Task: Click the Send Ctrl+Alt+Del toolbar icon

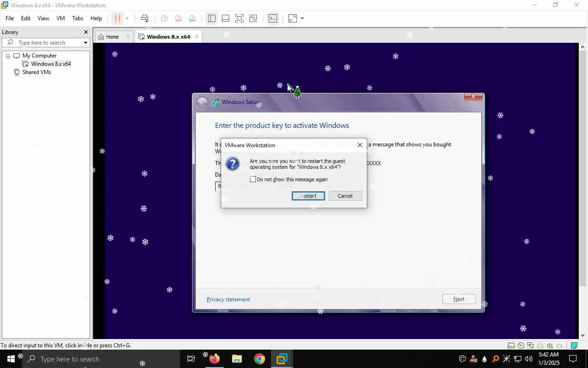Action: [x=145, y=18]
